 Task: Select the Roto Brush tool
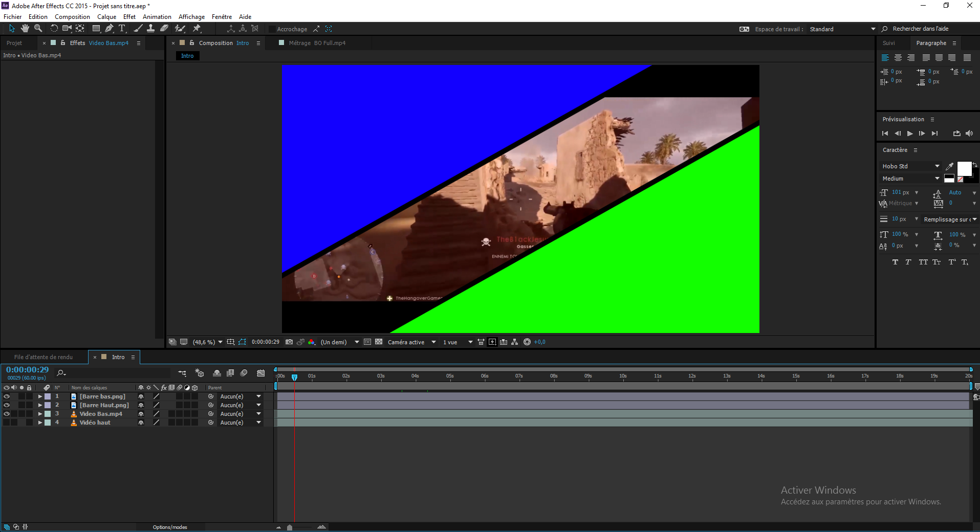[180, 29]
